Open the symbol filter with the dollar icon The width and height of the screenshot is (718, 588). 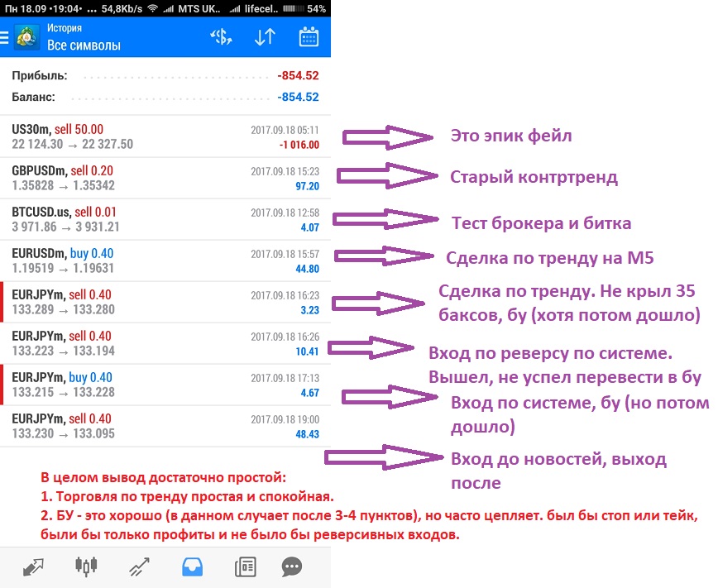[221, 37]
